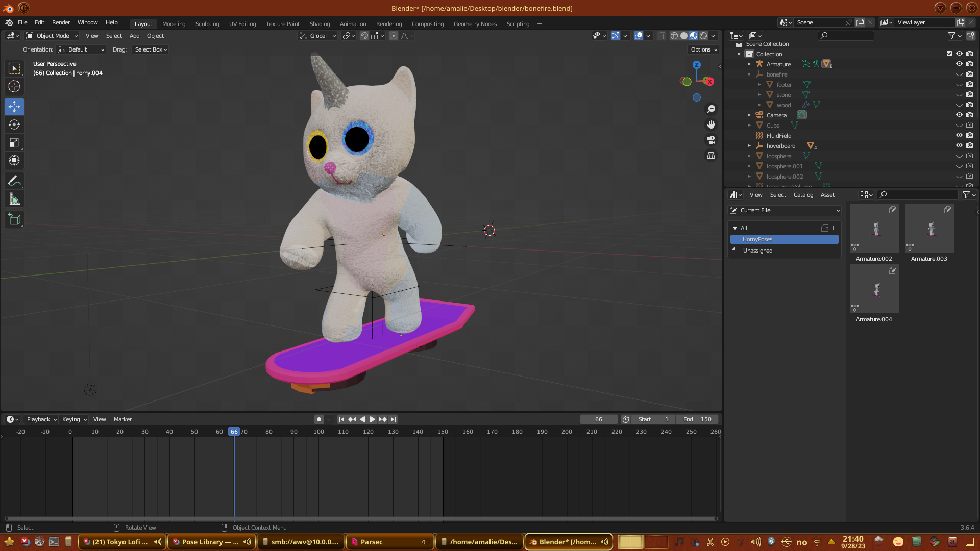Switch to the Sculpting workspace tab
Viewport: 980px width, 551px height.
pyautogui.click(x=207, y=24)
